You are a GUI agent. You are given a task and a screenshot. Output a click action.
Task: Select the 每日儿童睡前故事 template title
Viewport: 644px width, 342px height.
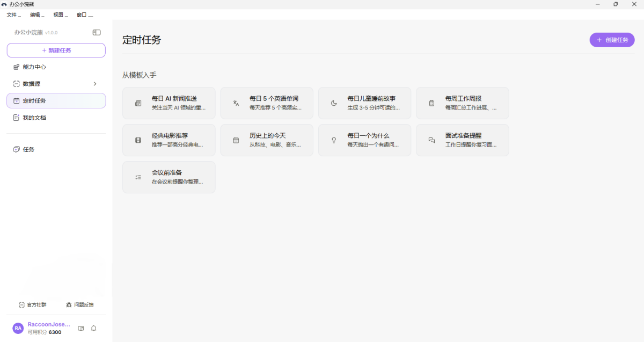click(371, 99)
